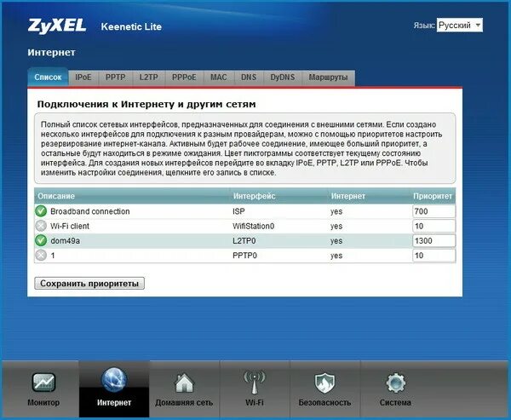Screen dimensions: 511x420
Task: Click the Монитор label in bottom bar
Action: click(x=43, y=402)
